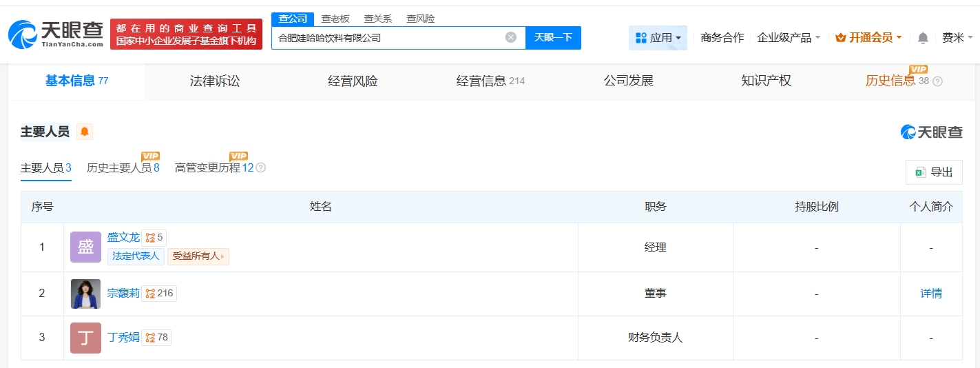Open the 应用 dropdown menu

click(x=658, y=38)
